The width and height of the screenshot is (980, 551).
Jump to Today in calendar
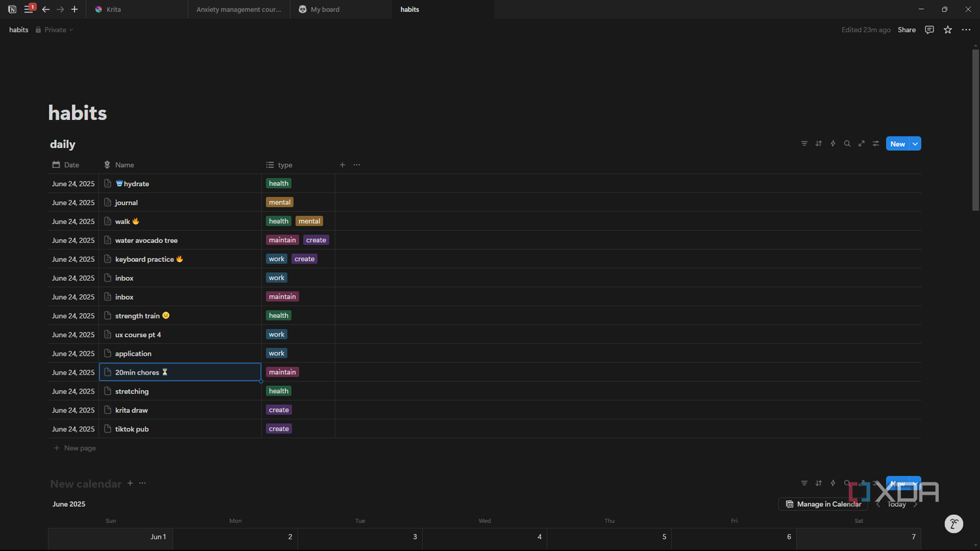pos(896,504)
